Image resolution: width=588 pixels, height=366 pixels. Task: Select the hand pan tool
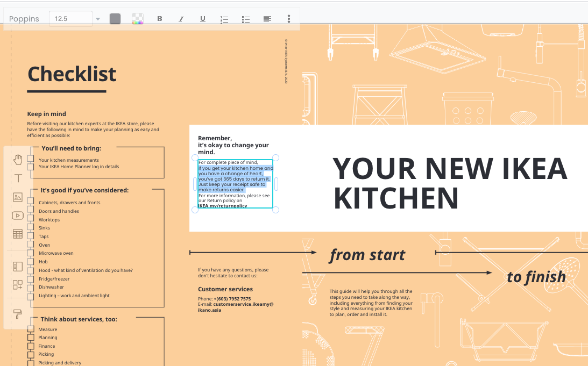click(x=18, y=160)
